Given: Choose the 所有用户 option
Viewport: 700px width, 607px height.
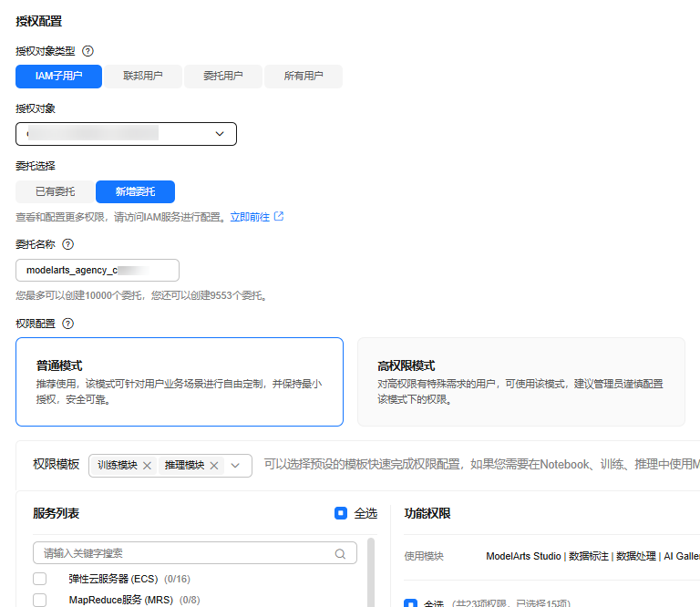Looking at the screenshot, I should (x=303, y=77).
